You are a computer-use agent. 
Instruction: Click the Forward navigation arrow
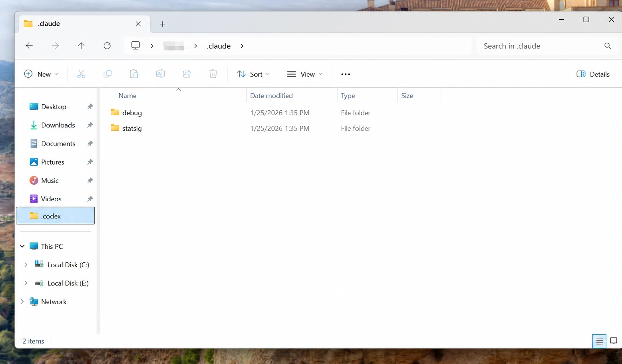coord(55,46)
